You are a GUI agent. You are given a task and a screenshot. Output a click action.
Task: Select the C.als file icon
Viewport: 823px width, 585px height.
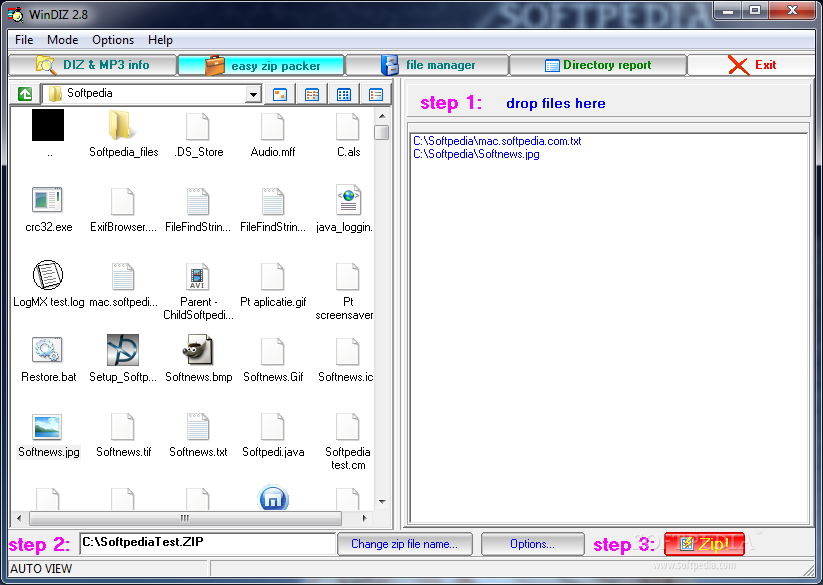pyautogui.click(x=347, y=126)
